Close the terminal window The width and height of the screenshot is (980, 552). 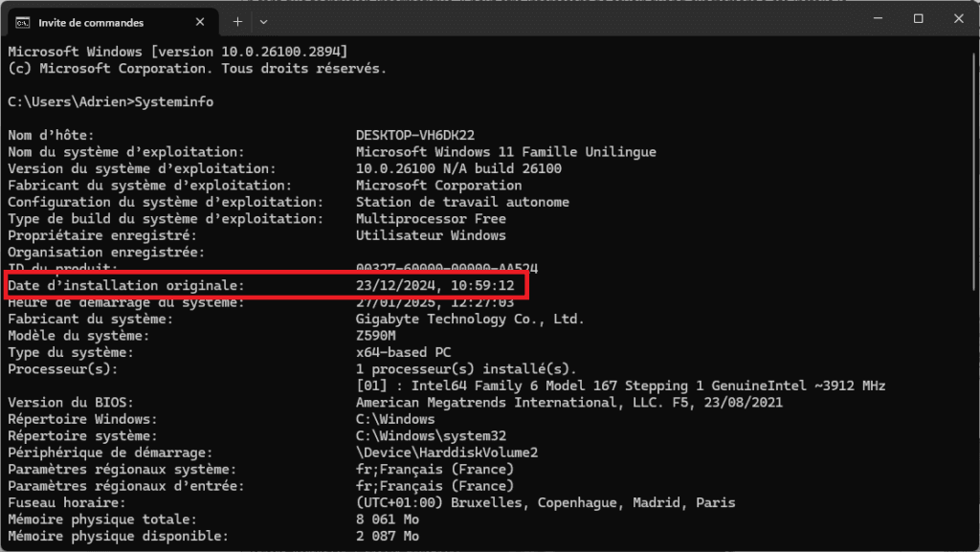(x=959, y=19)
